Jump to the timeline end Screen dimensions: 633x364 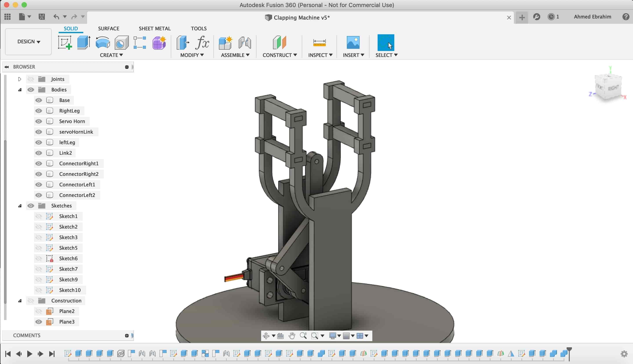click(52, 354)
